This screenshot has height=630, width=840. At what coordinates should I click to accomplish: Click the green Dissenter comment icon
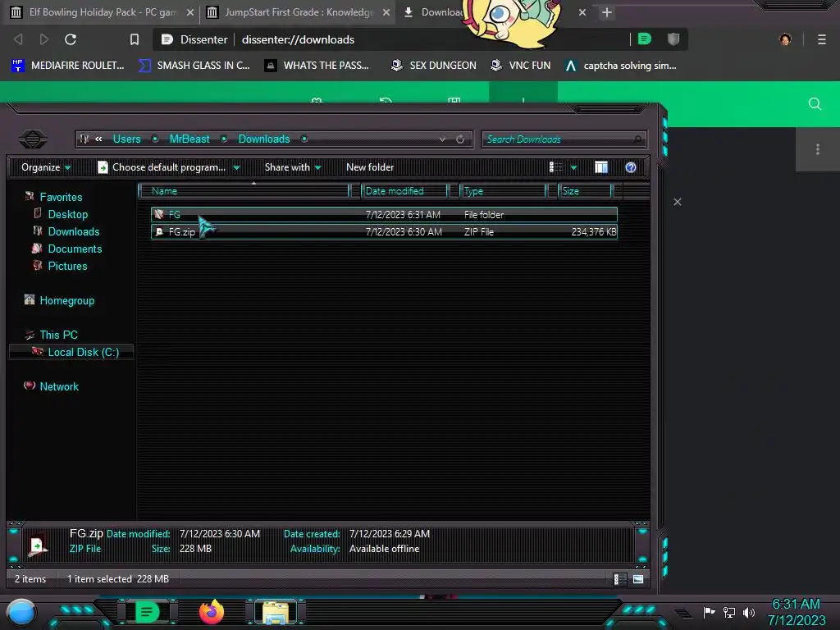point(645,39)
